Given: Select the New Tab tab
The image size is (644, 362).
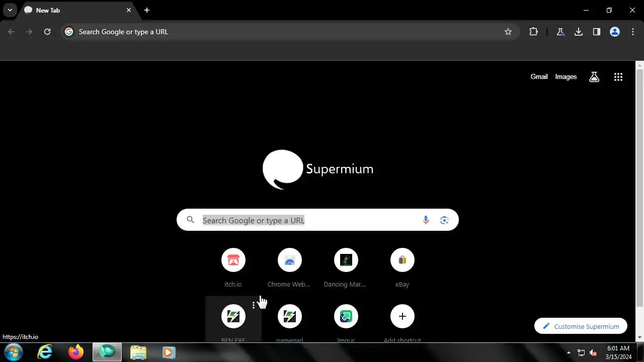Looking at the screenshot, I should 78,10.
